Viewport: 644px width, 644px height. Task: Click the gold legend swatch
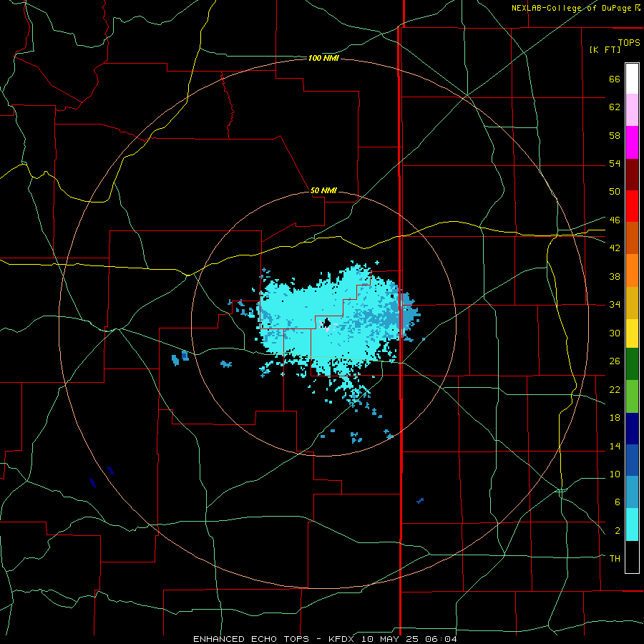632,303
